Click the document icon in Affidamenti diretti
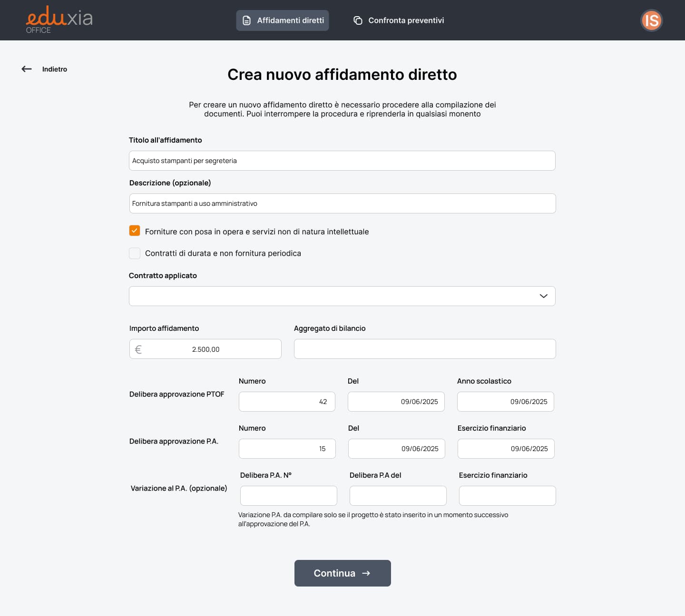685x616 pixels. point(246,20)
